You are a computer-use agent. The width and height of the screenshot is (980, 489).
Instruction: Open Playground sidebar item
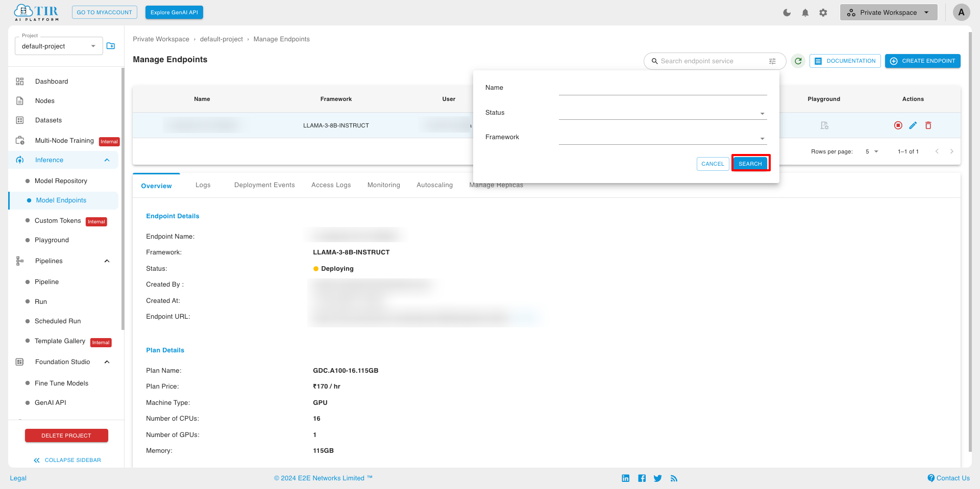point(52,240)
